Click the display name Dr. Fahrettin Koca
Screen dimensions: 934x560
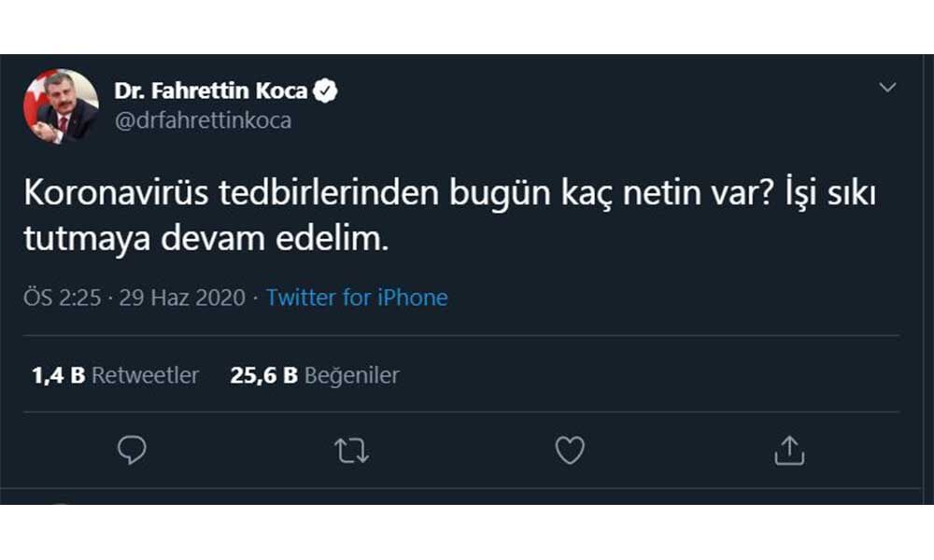coord(211,91)
